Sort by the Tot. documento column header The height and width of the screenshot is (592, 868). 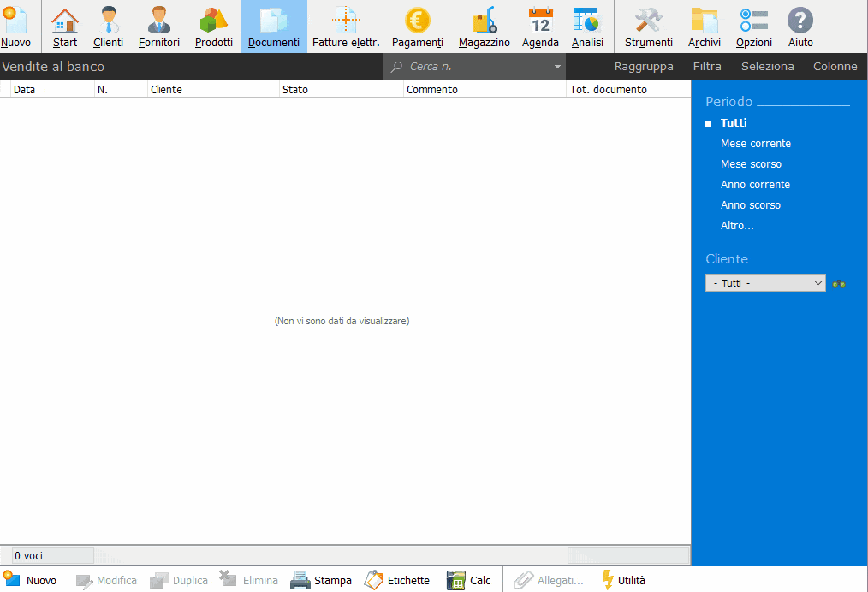628,89
